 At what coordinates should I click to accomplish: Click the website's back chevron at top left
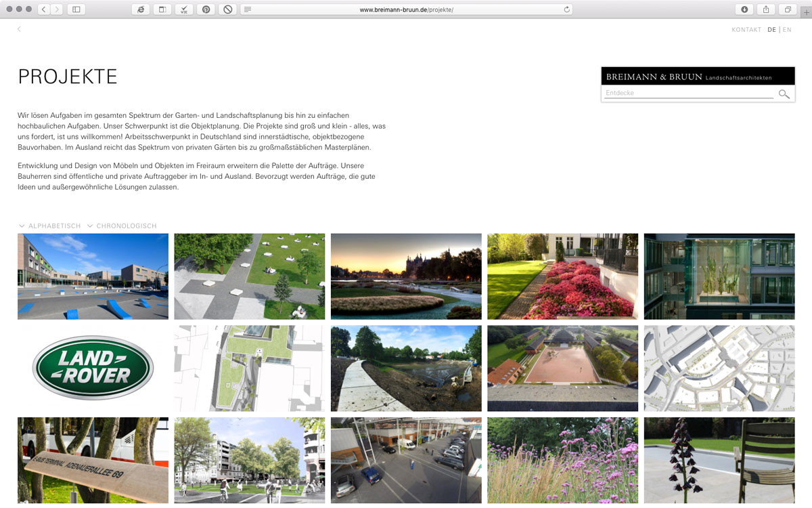pyautogui.click(x=19, y=29)
